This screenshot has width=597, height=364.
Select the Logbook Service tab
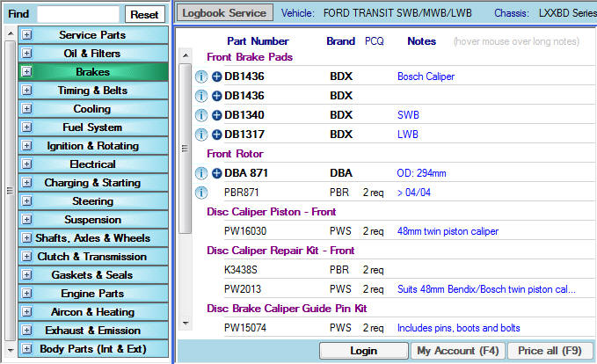tap(225, 13)
